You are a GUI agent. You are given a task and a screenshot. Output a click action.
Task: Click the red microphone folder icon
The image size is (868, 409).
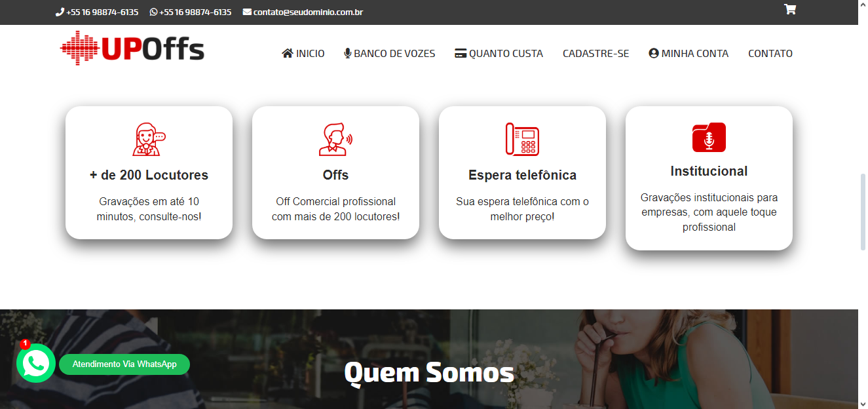(709, 137)
